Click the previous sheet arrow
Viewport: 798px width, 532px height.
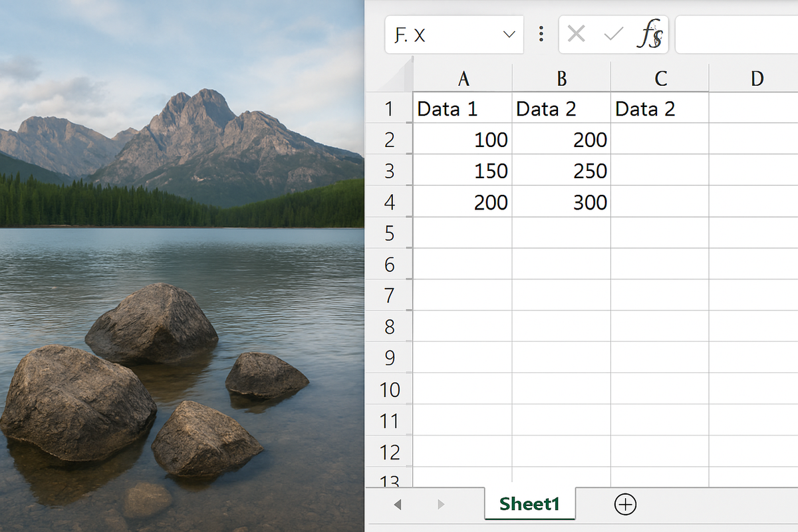(x=398, y=505)
